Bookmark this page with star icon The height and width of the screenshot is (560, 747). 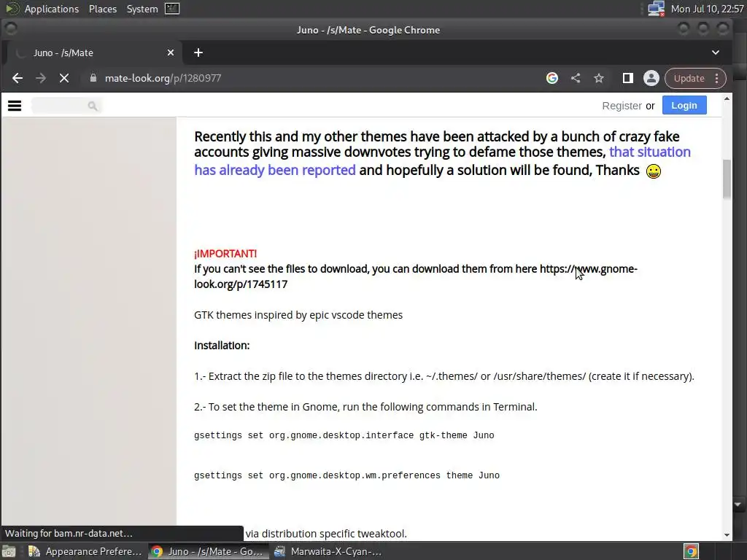click(x=599, y=78)
